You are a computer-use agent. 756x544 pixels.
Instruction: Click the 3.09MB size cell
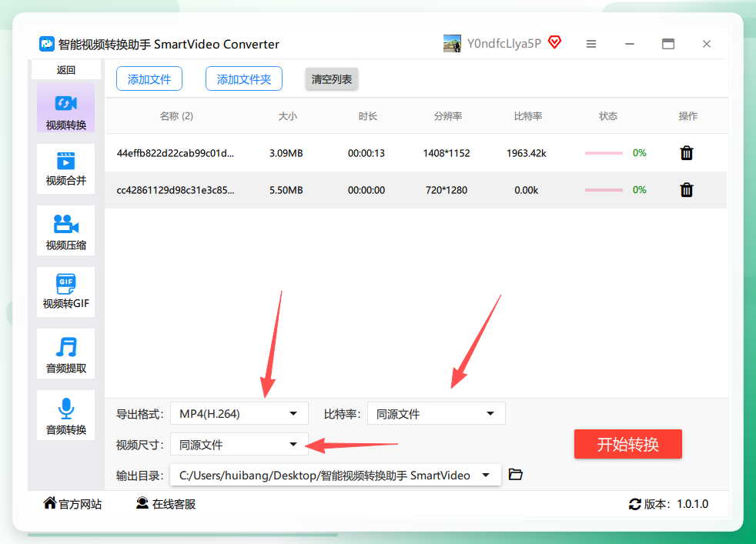click(286, 153)
